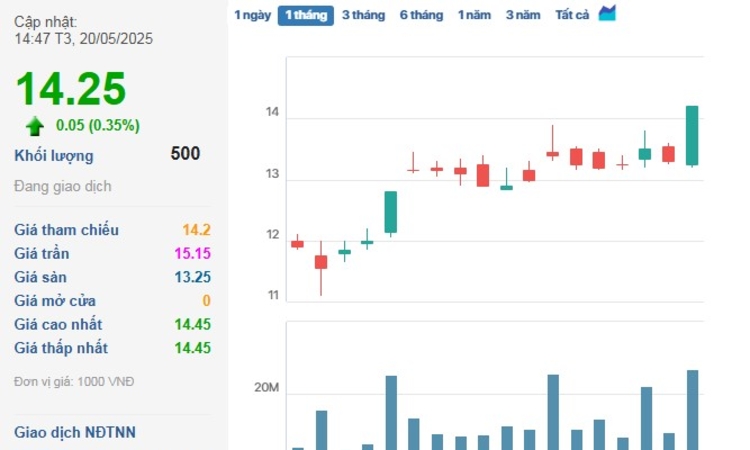750x450 pixels.
Task: Show the "1 năm" chart range
Action: click(x=474, y=15)
